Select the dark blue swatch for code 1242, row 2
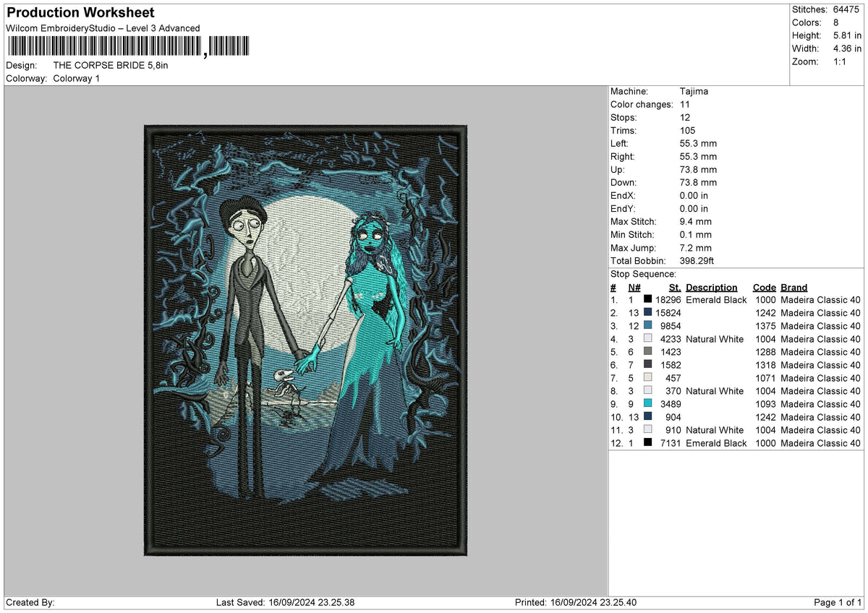This screenshot has height=613, width=868. 647,313
